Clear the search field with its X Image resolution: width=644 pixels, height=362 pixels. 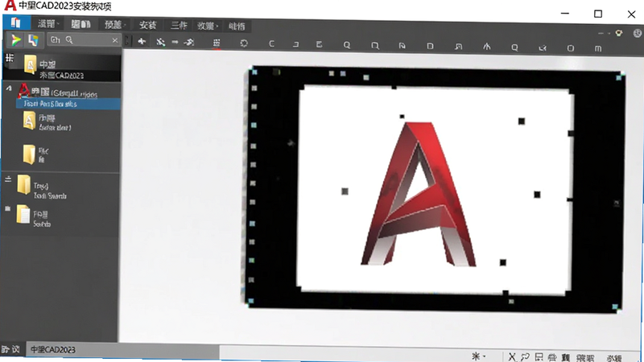point(115,40)
